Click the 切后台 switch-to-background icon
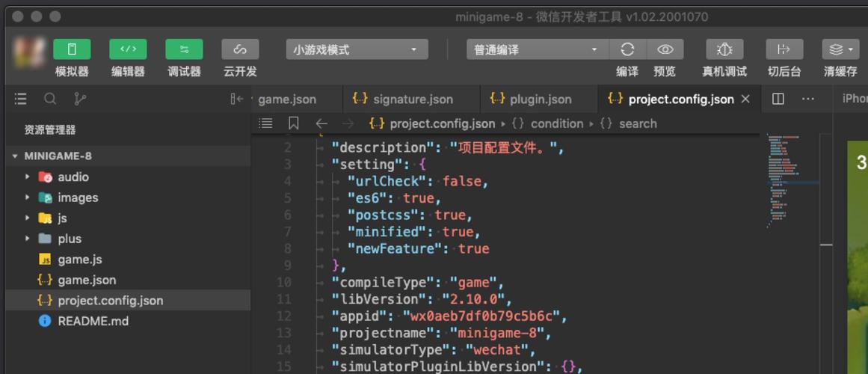 click(784, 49)
